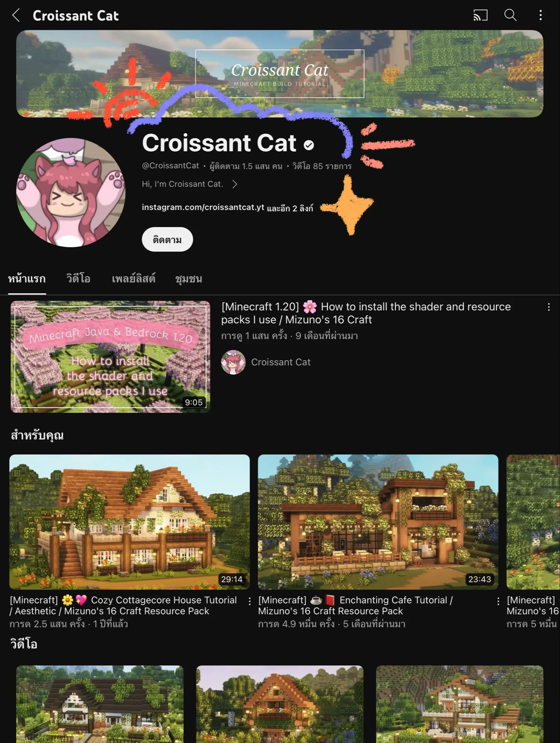Tap small Croissant Cat avatar beside featured video

pos(233,362)
